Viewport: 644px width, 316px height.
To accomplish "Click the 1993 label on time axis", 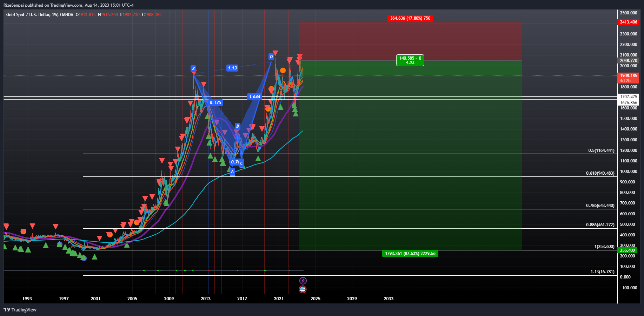I will [x=27, y=299].
